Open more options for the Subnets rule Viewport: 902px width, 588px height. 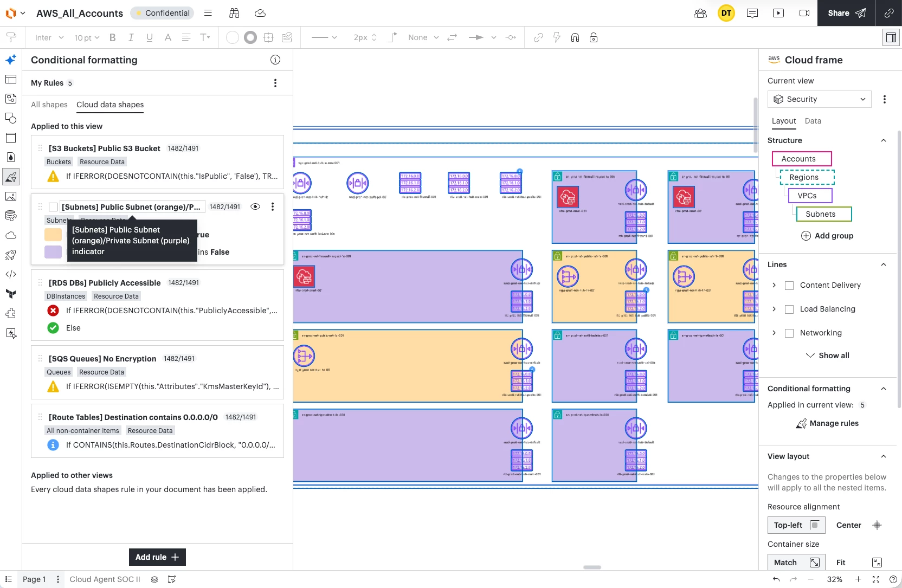point(273,206)
